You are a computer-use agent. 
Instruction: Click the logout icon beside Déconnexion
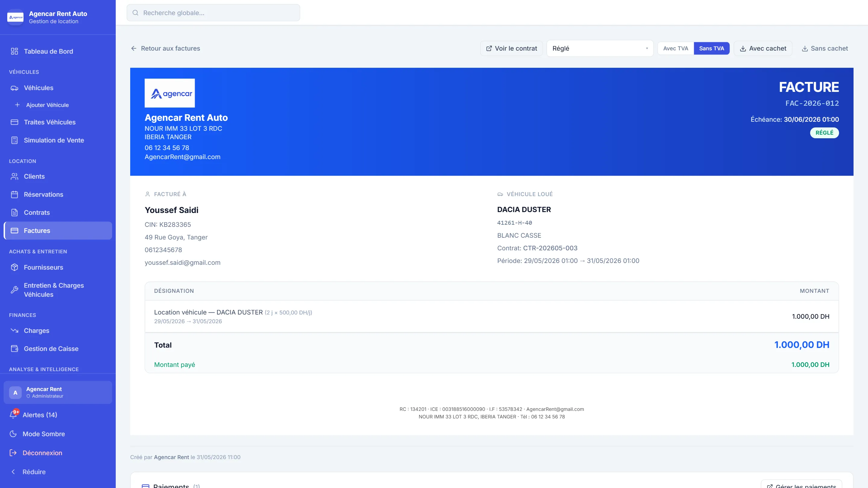coord(13,453)
